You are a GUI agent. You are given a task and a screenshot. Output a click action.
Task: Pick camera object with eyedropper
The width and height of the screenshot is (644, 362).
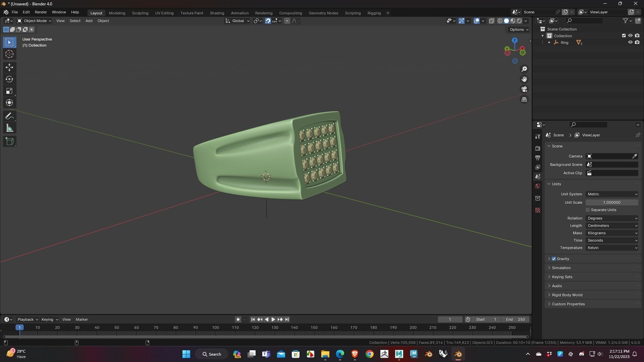(635, 156)
